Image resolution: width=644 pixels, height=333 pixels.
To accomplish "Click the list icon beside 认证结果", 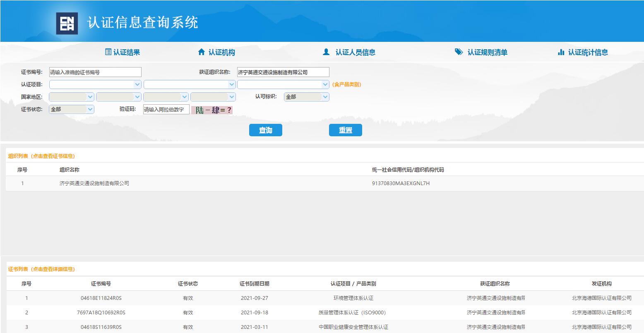I will 108,52.
